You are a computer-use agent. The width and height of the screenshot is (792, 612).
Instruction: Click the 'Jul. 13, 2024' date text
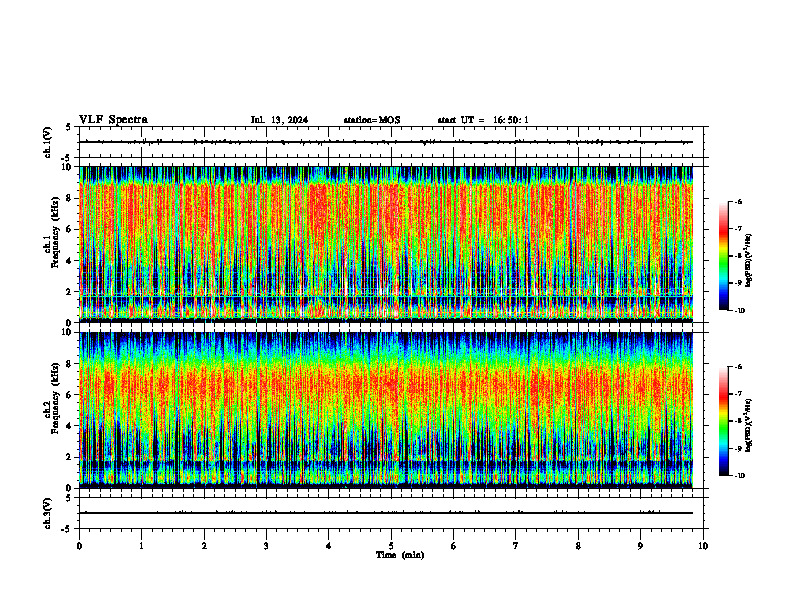point(279,120)
